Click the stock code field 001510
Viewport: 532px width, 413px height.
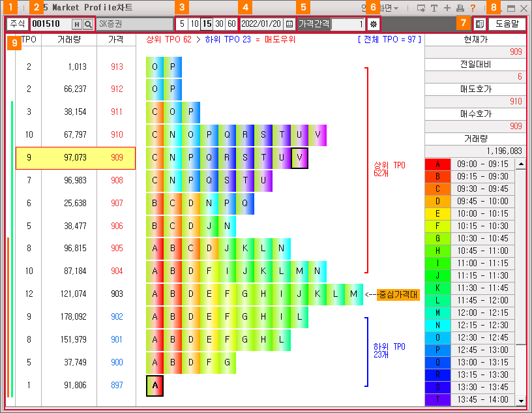coord(51,23)
